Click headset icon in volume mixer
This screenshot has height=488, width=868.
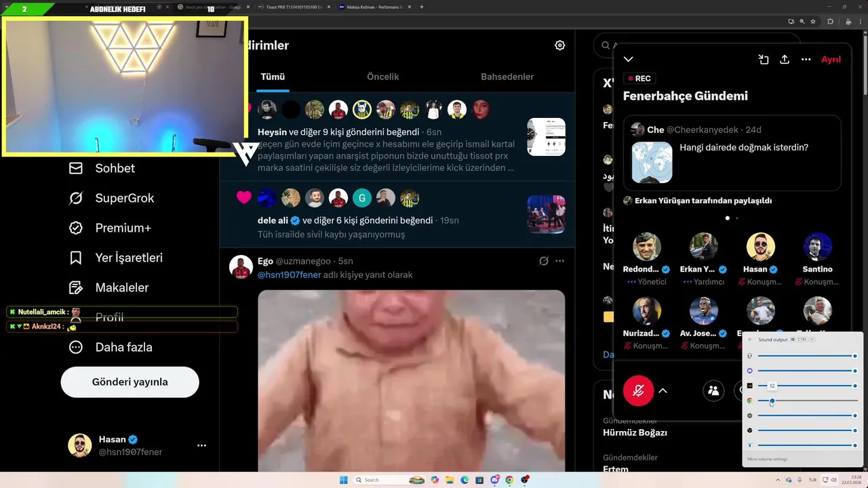(x=749, y=356)
